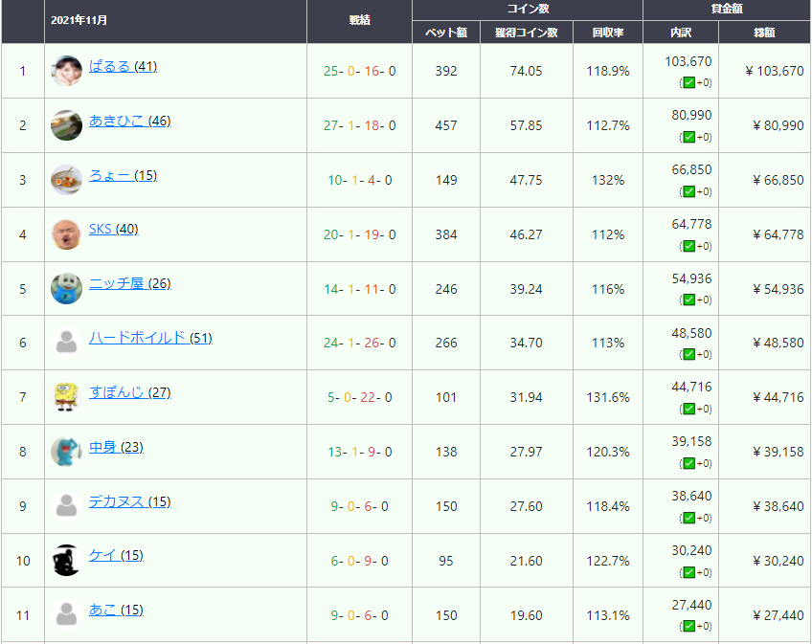Click the 獲得コイン数 column header
Image resolution: width=812 pixels, height=644 pixels.
coord(526,33)
